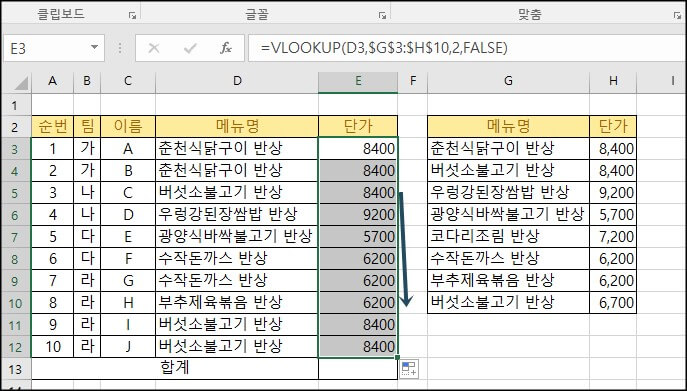687x391 pixels.
Task: Select cell G5 우렁강된장쌈밥 반상
Action: [x=508, y=193]
